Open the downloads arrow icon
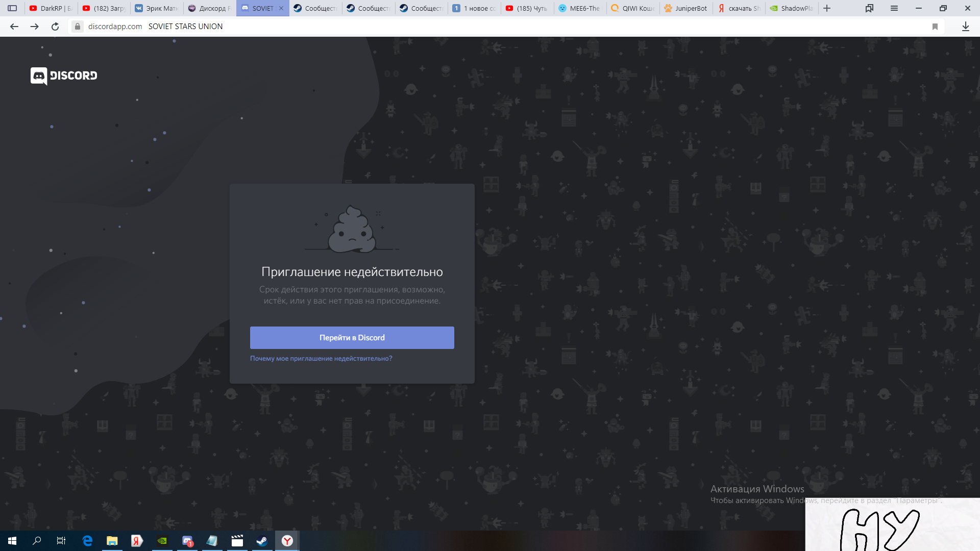Image resolution: width=980 pixels, height=551 pixels. point(965,27)
